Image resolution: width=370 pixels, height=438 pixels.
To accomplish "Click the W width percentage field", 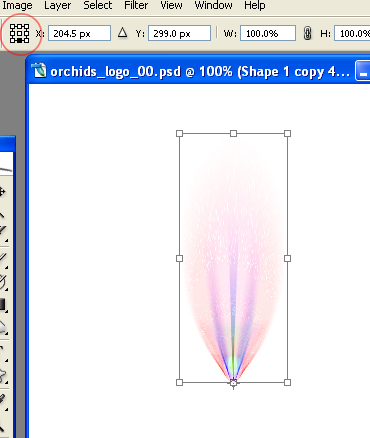I will [268, 33].
